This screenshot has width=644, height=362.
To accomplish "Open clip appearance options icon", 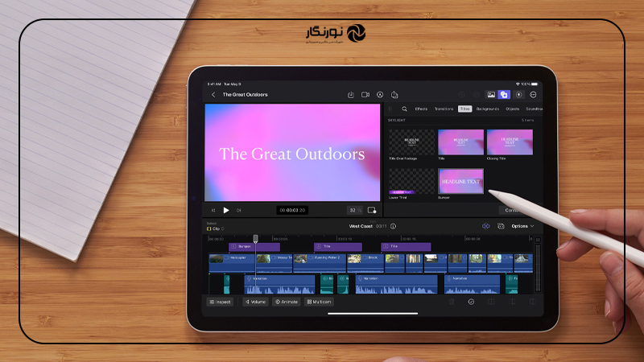I will point(501,226).
